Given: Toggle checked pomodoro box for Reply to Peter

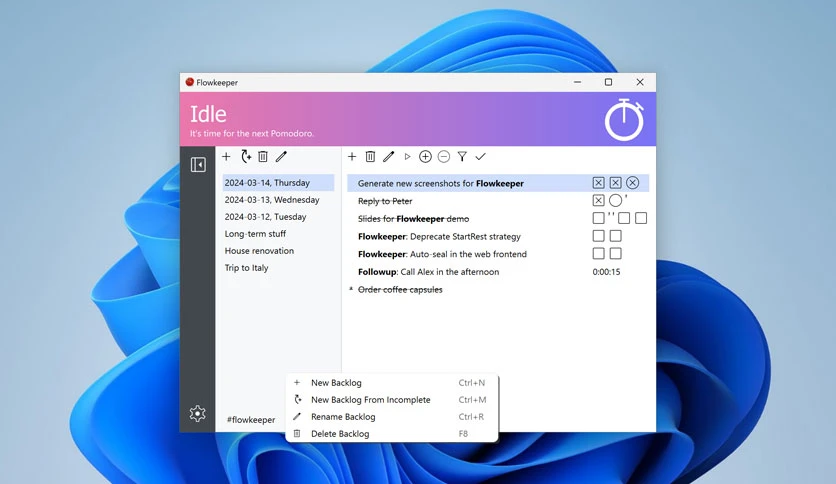Looking at the screenshot, I should (598, 200).
